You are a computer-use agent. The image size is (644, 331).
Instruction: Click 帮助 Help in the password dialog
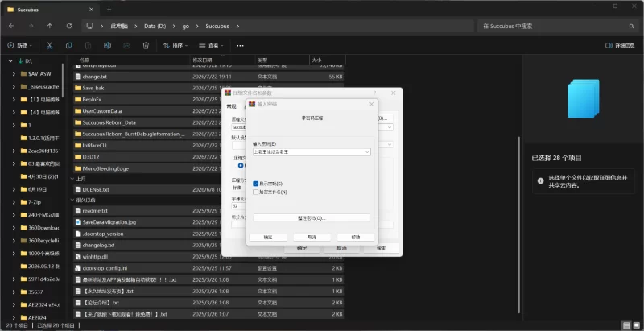(x=356, y=237)
